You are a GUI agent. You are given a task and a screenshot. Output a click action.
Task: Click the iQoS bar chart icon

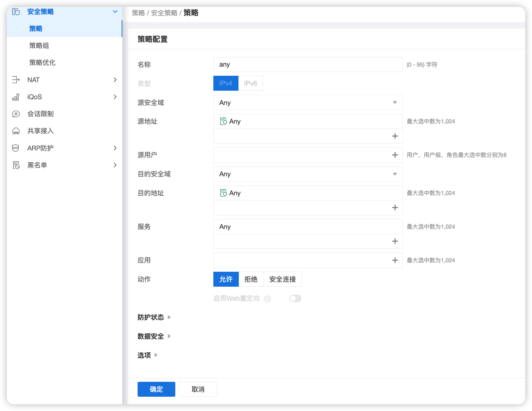[x=16, y=97]
